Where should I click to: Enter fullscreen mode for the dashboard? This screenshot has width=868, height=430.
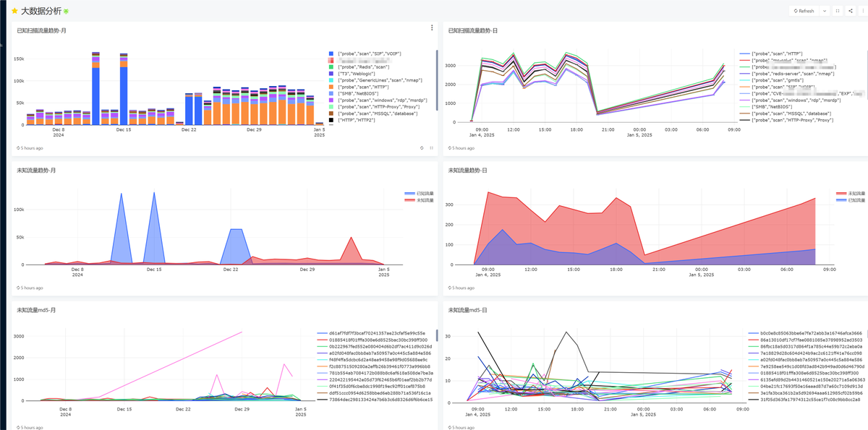[x=838, y=11]
